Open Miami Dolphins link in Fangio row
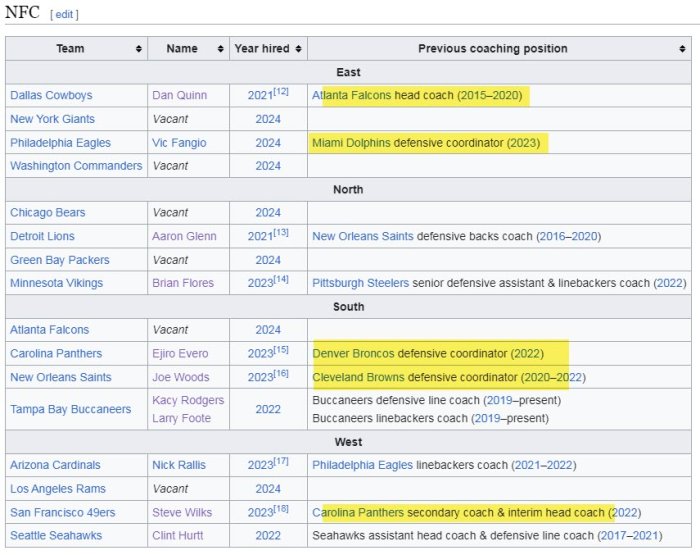Image resolution: width=700 pixels, height=555 pixels. pos(351,142)
